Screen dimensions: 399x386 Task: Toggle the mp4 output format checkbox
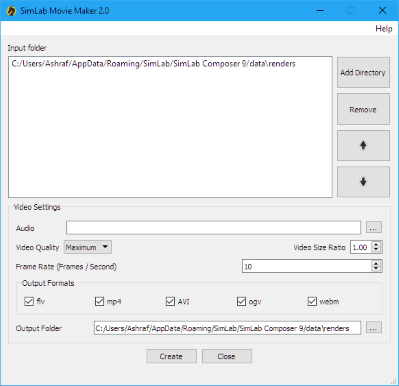pos(99,302)
